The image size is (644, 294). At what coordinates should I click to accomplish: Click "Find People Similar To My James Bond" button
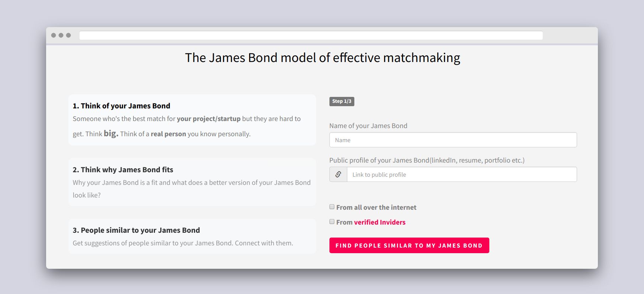tap(409, 245)
